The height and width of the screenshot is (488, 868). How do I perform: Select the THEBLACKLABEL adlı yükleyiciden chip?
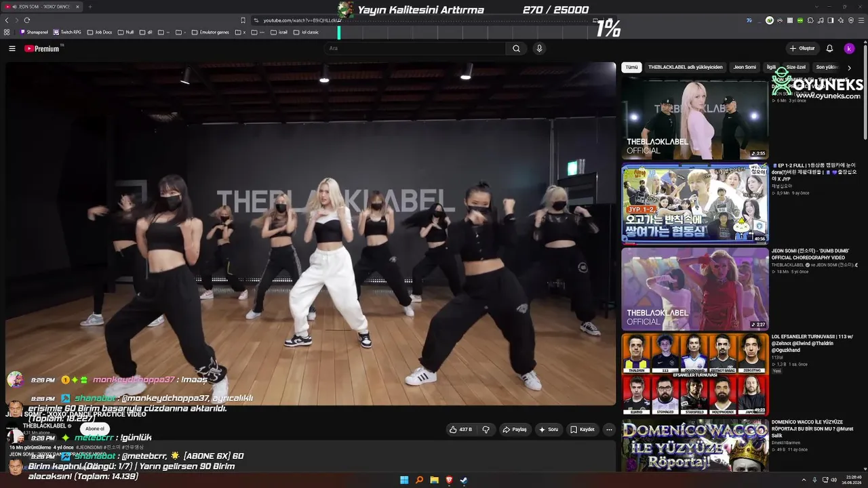tap(686, 67)
